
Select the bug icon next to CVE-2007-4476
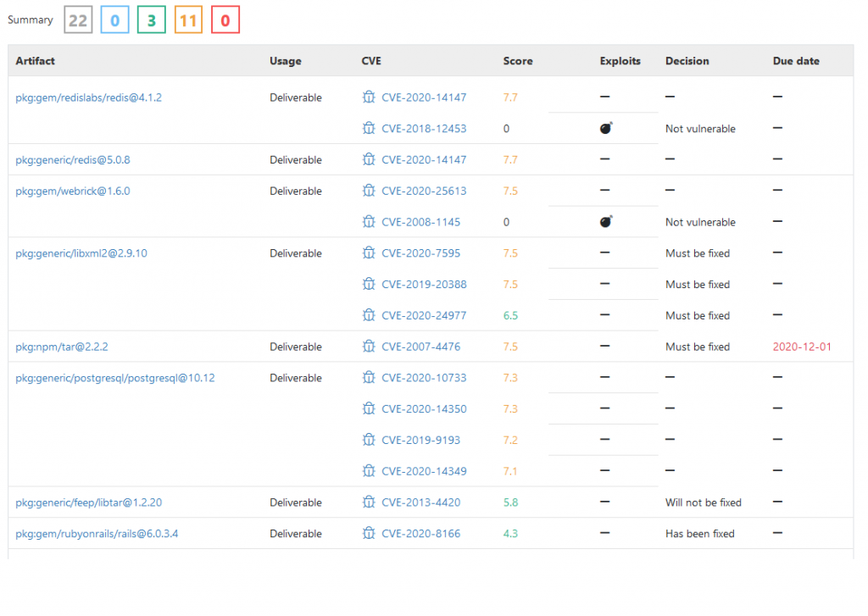point(369,347)
